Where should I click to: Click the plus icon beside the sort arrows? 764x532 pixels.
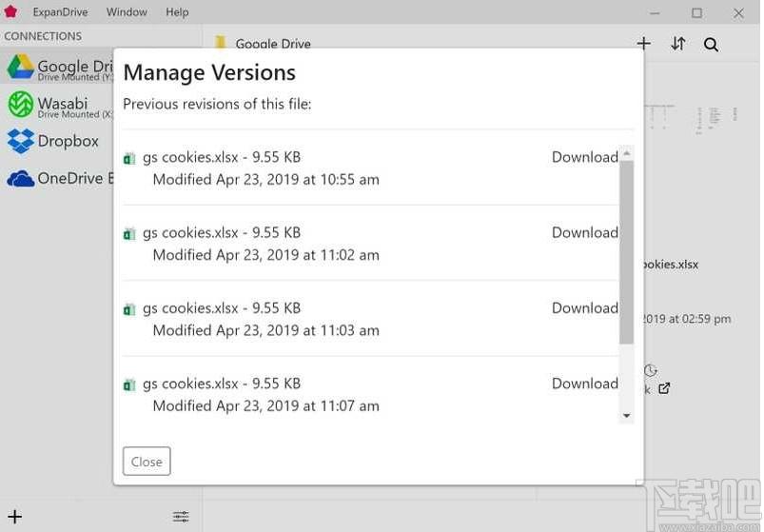[x=644, y=44]
